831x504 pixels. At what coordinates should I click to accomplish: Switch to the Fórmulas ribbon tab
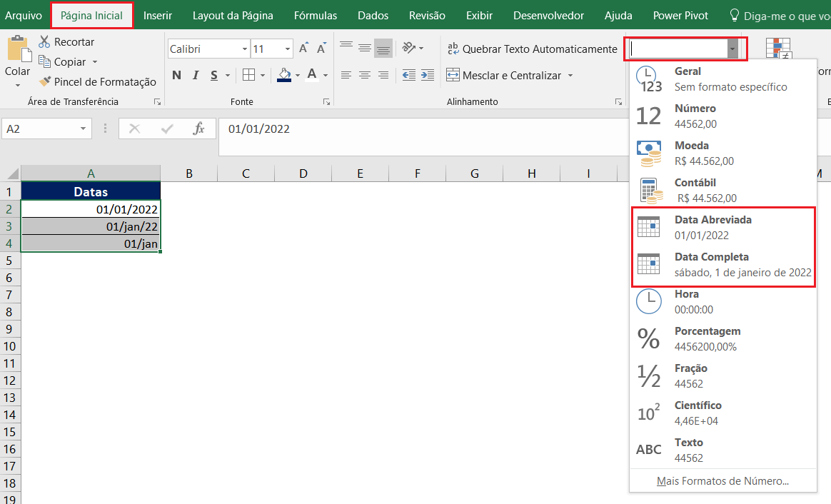tap(315, 14)
